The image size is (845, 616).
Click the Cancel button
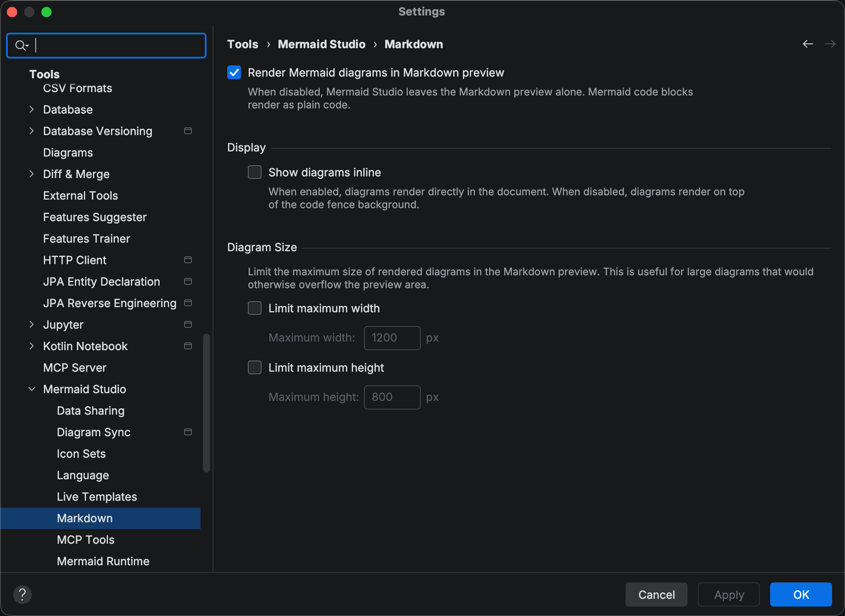(x=657, y=594)
